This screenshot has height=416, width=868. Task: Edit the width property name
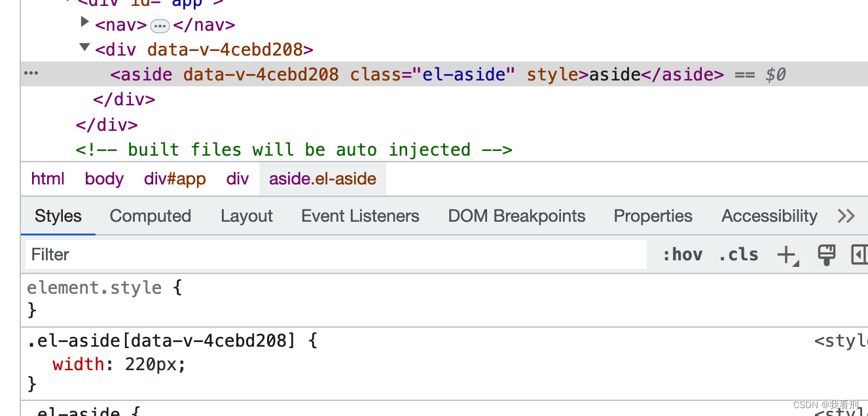click(x=79, y=364)
